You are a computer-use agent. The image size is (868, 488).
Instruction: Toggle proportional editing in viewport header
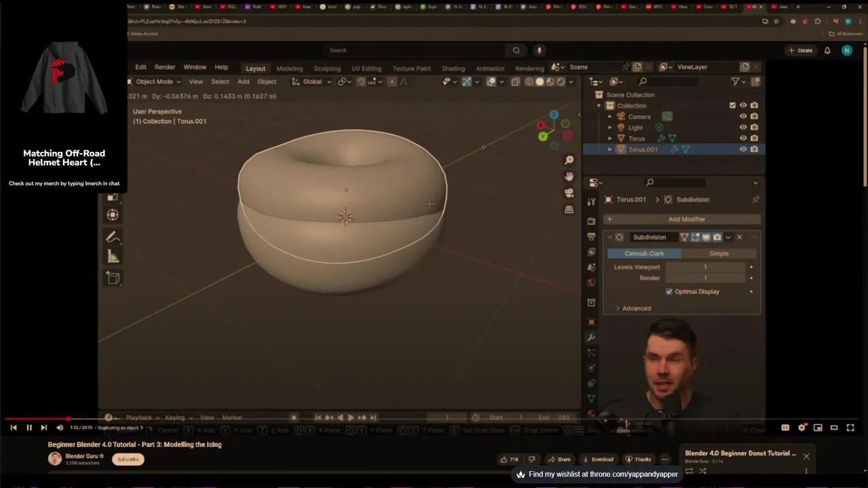(392, 81)
